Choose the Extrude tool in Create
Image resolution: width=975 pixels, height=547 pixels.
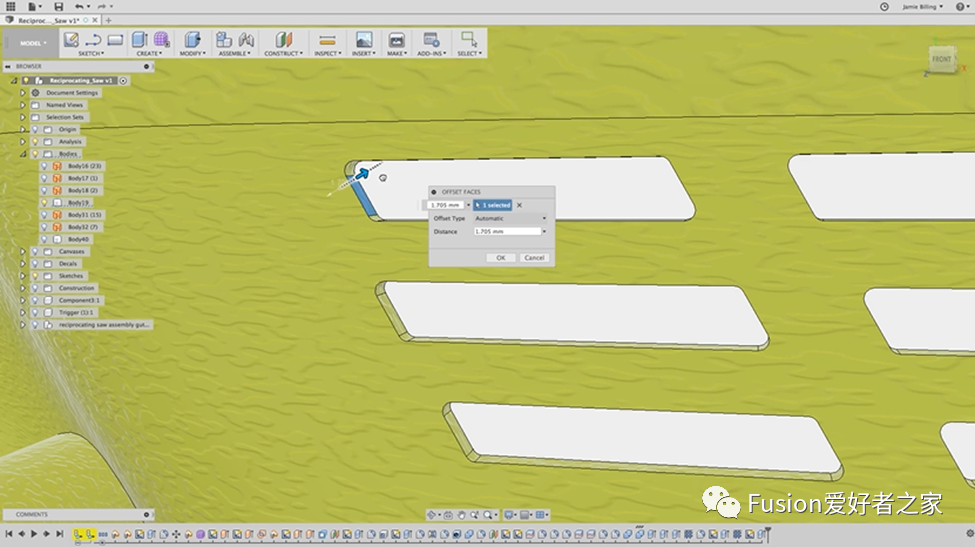[140, 40]
